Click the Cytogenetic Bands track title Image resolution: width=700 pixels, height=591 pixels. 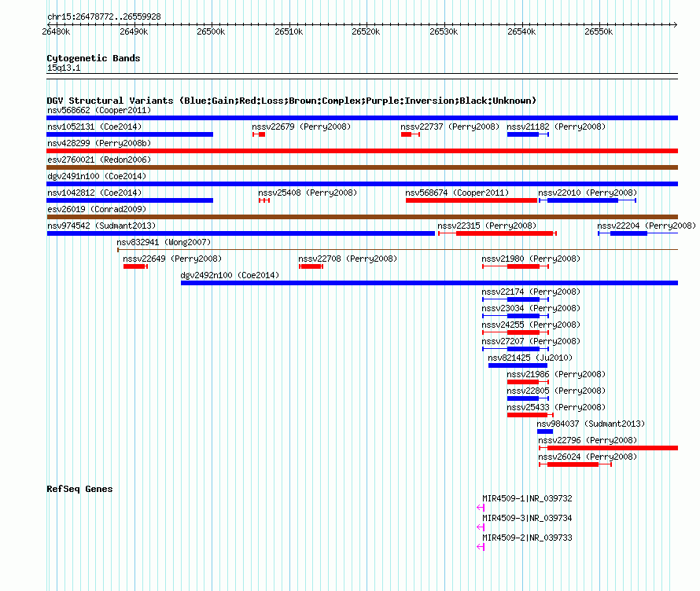pos(94,58)
